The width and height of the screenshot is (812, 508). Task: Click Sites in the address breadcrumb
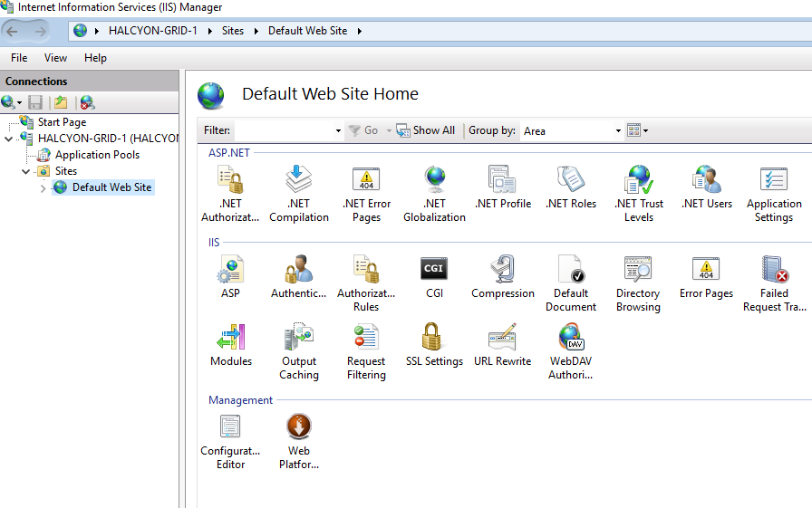pyautogui.click(x=233, y=31)
